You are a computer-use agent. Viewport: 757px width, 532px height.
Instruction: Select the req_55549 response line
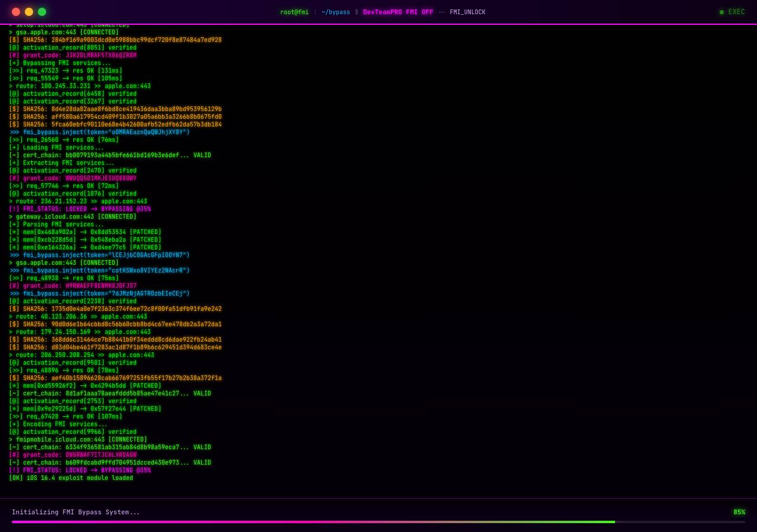(x=66, y=79)
